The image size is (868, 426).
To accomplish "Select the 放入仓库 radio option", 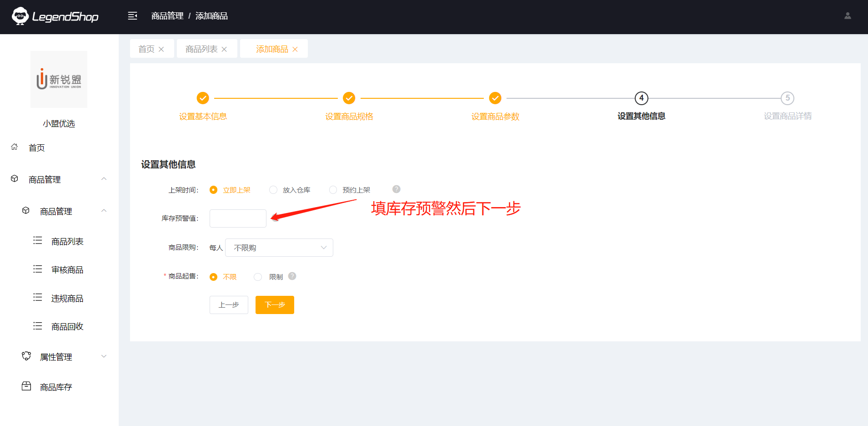I will click(273, 190).
